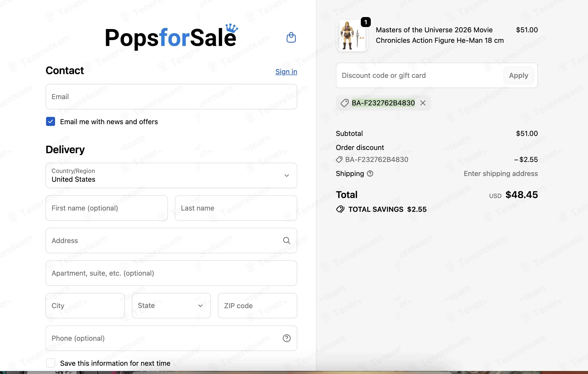Click the Contact section heading
The width and height of the screenshot is (588, 374).
tap(65, 71)
